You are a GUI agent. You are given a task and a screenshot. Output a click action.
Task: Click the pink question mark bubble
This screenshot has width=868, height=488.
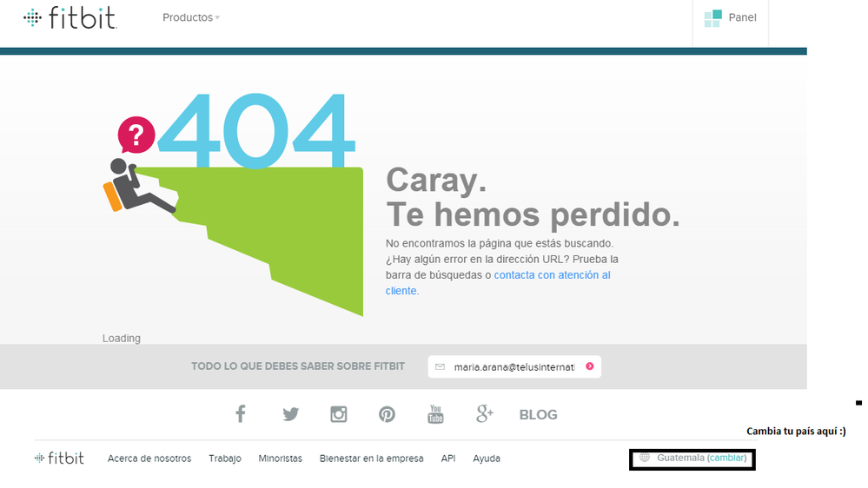click(136, 135)
